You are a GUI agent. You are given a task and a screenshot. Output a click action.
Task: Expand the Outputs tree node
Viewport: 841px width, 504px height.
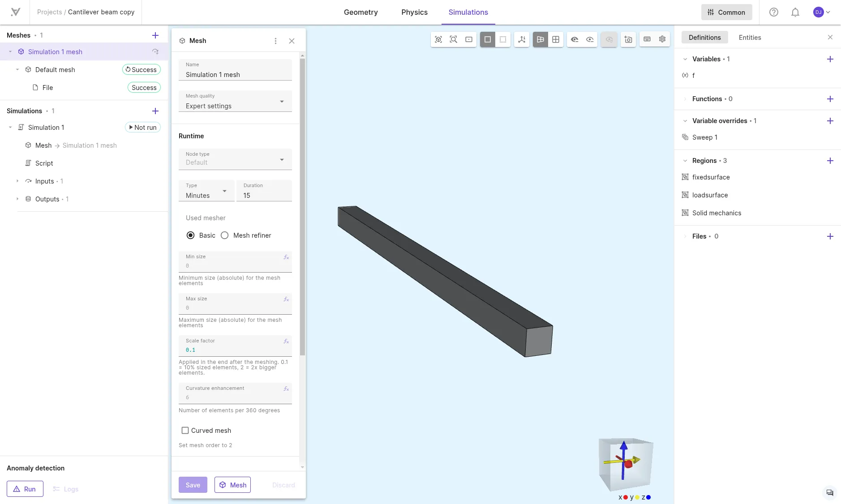pos(17,199)
